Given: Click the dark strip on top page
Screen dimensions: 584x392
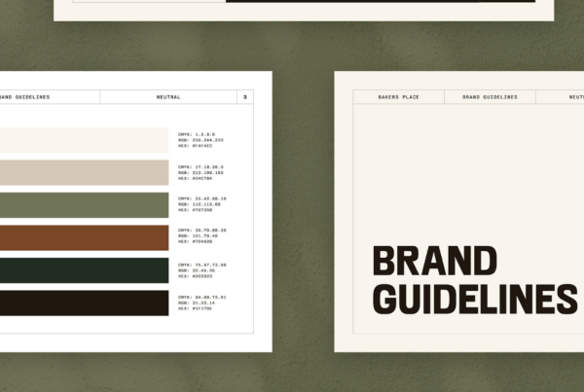Looking at the screenshot, I should 380,1.
